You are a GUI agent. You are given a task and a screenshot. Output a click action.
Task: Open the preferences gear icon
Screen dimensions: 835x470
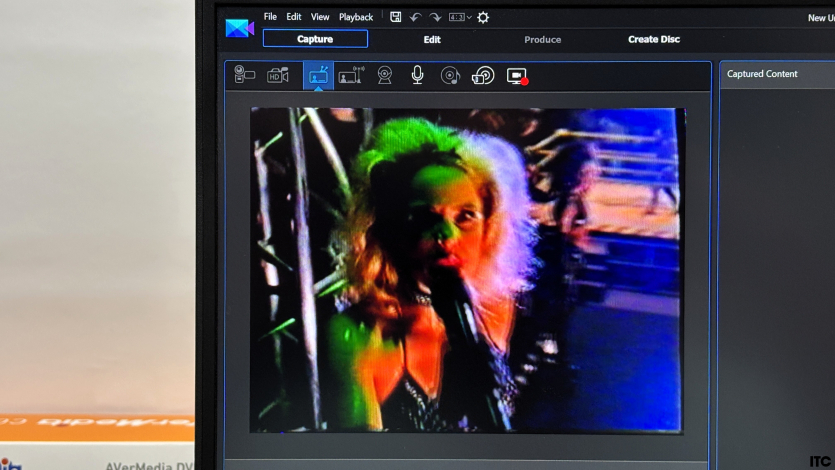tap(483, 17)
